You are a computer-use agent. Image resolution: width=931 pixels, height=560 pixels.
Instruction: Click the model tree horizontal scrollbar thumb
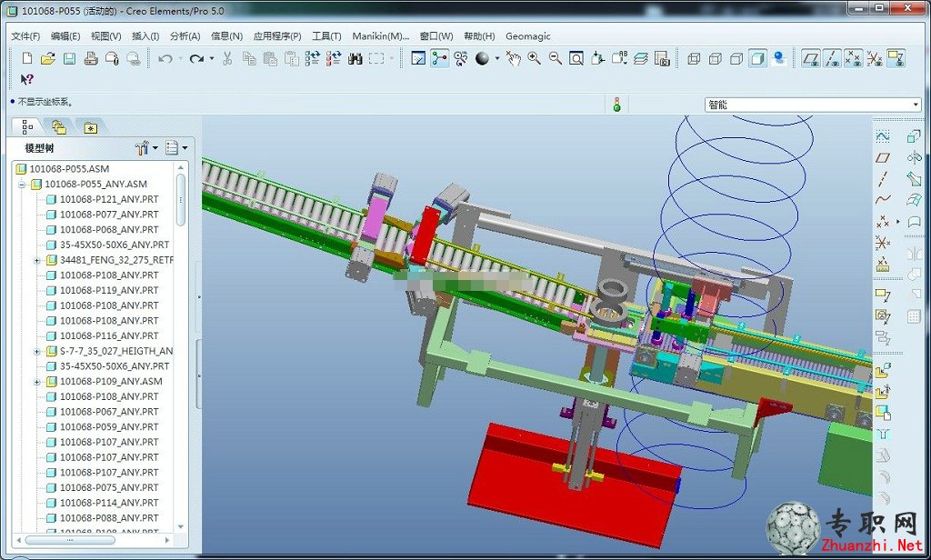[70, 540]
